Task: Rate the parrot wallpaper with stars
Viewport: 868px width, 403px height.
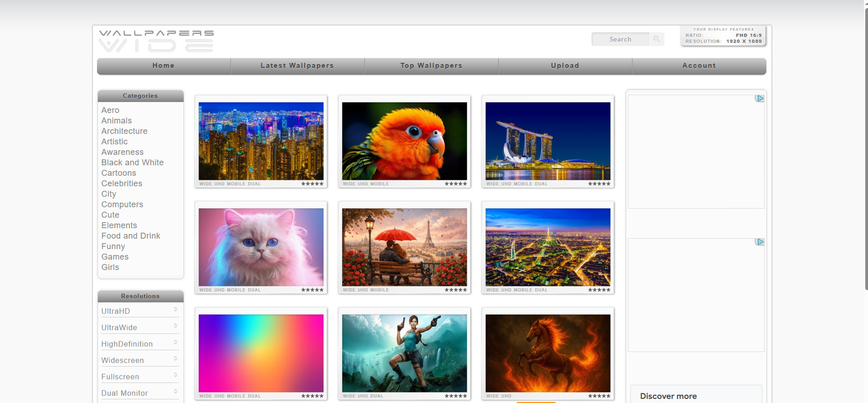Action: pyautogui.click(x=456, y=184)
